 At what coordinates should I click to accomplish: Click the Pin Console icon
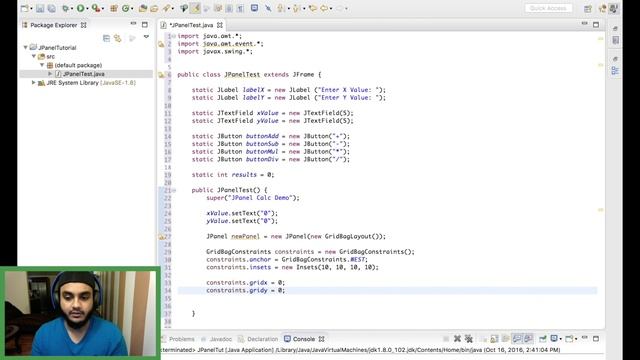pos(542,338)
